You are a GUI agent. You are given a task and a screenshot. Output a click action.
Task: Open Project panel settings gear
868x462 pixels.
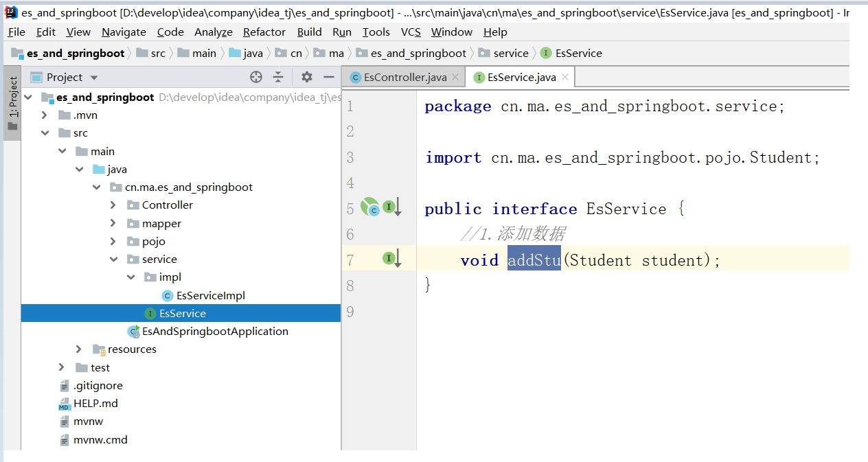point(307,77)
